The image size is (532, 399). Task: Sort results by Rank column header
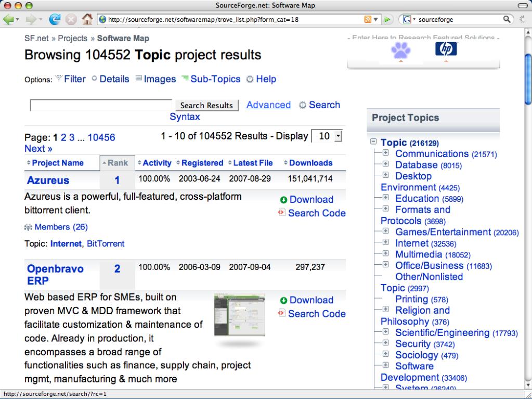(x=117, y=163)
